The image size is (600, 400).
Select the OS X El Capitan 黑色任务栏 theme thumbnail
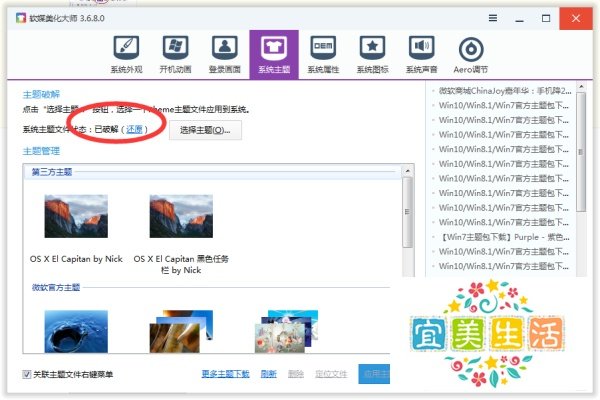(x=181, y=216)
